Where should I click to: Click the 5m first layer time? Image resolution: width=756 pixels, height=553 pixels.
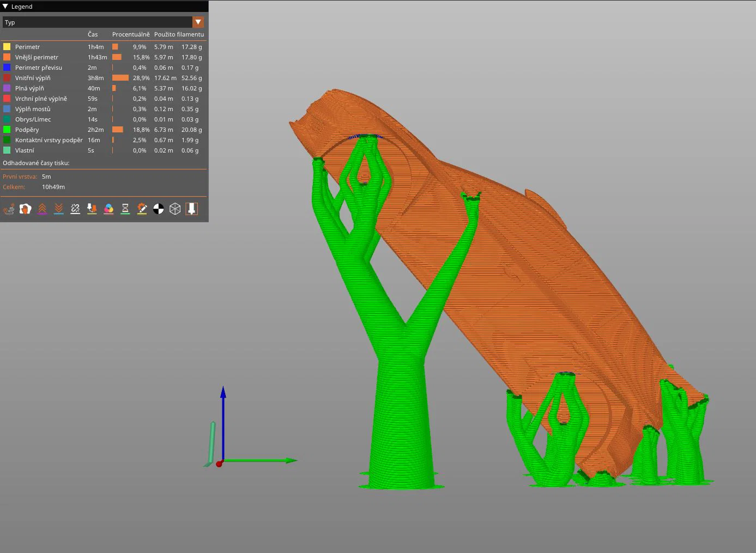[46, 177]
